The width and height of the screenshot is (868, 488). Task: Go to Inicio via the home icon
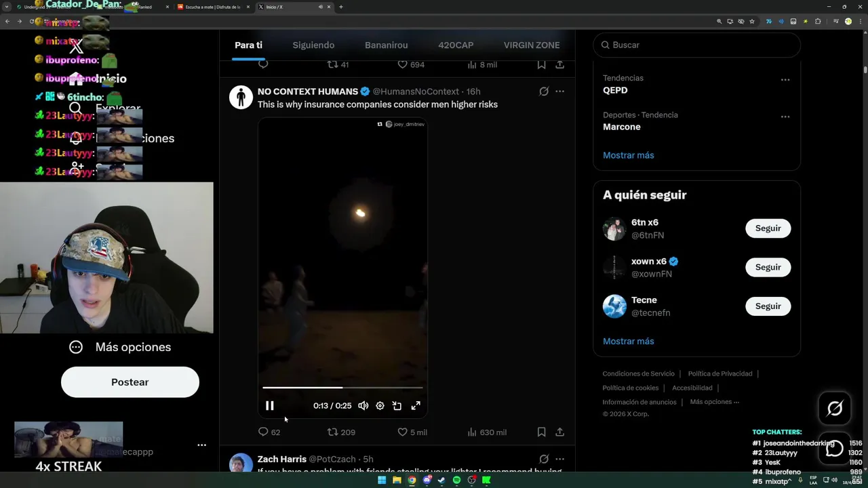[76, 79]
